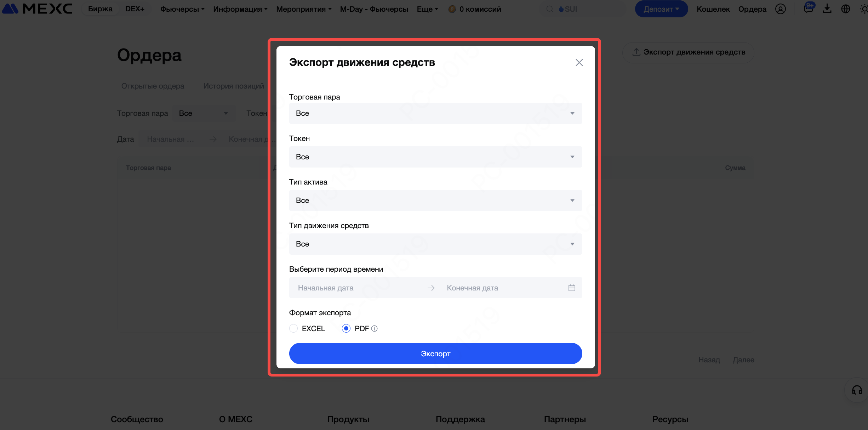Open the support headset icon

[x=857, y=390]
